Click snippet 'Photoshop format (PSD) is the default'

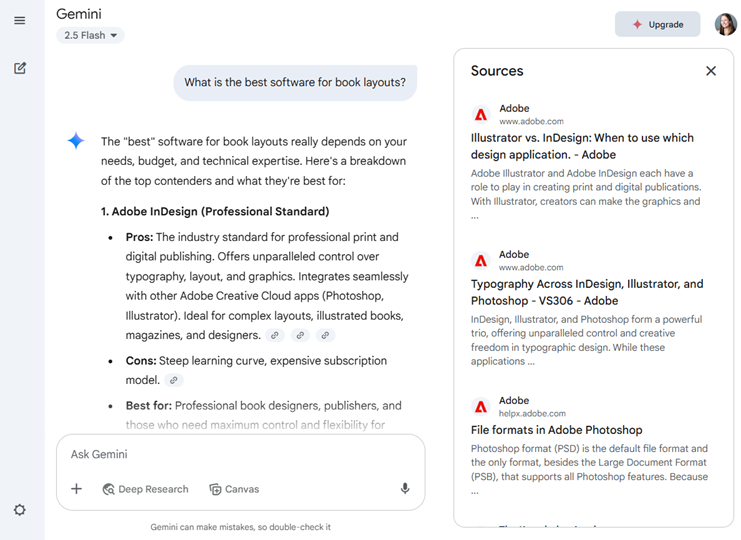pyautogui.click(x=589, y=470)
